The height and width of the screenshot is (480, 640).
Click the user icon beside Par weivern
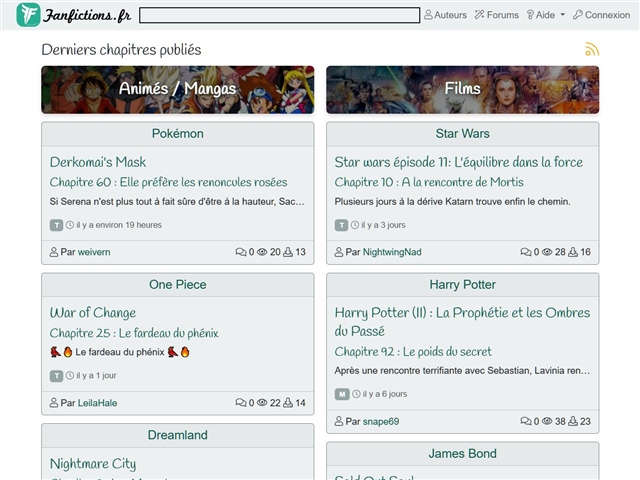(53, 252)
